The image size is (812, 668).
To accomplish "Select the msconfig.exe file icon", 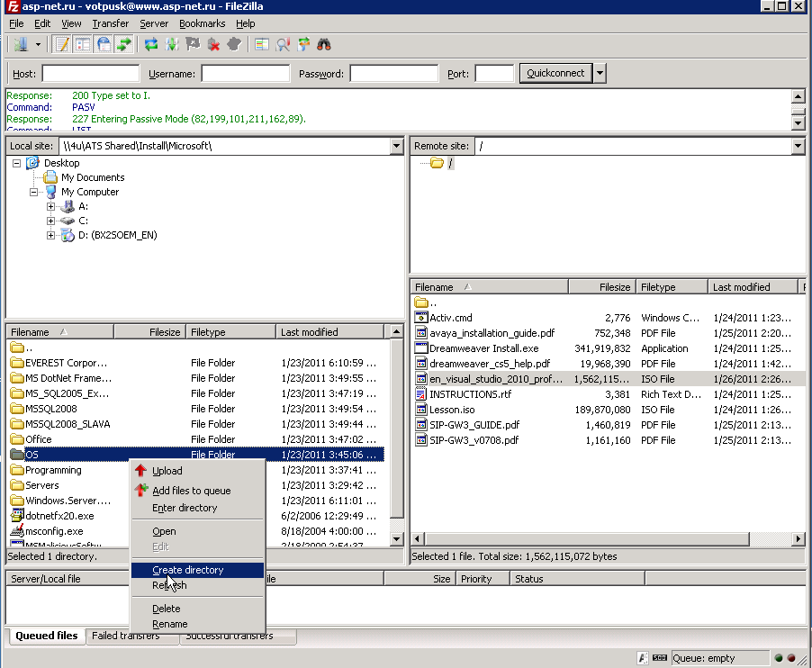I will point(17,531).
